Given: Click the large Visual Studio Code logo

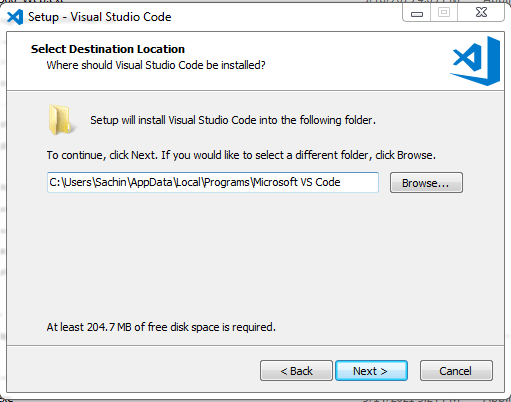Looking at the screenshot, I should [476, 61].
